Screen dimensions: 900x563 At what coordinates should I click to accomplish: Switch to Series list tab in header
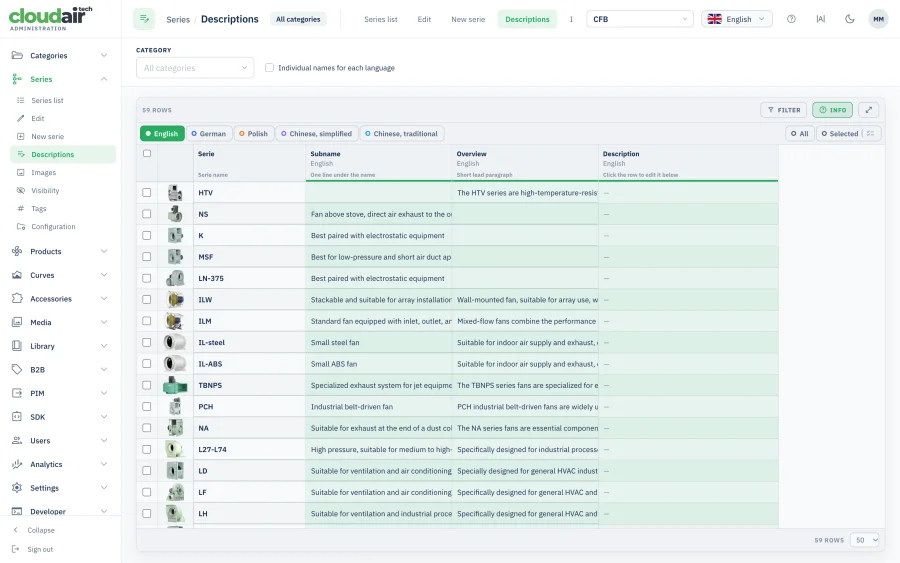(381, 19)
